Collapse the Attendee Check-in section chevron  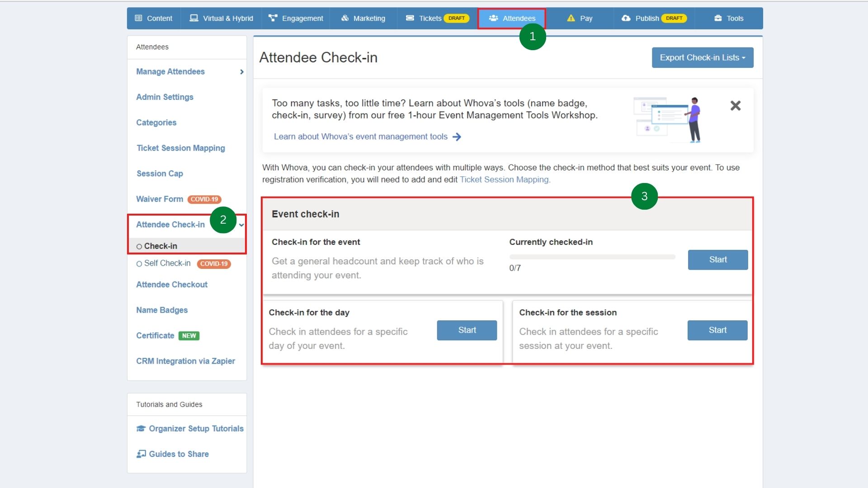(242, 225)
